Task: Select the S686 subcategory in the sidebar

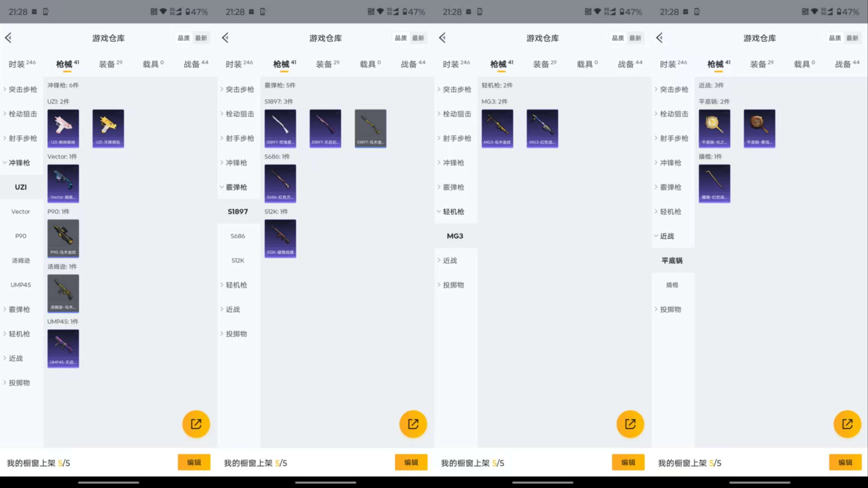Action: tap(238, 236)
